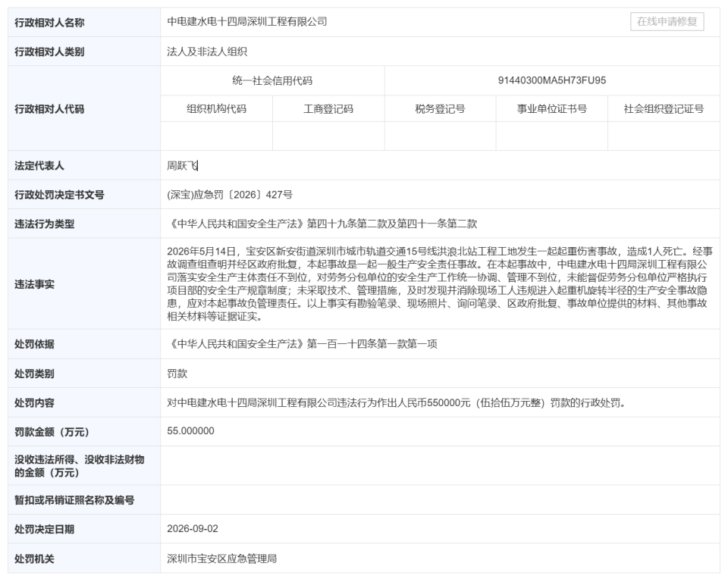Click the 处罚依据 law article text
728x582 pixels.
(303, 344)
